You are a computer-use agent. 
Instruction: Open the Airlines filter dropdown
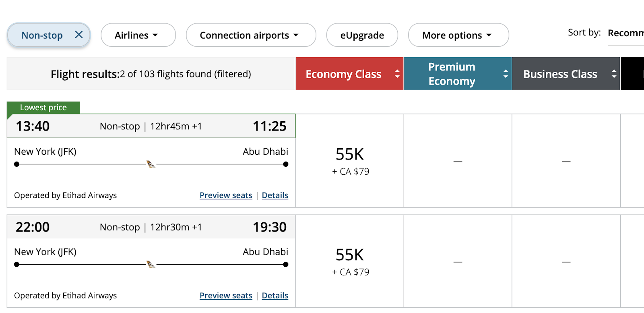138,35
